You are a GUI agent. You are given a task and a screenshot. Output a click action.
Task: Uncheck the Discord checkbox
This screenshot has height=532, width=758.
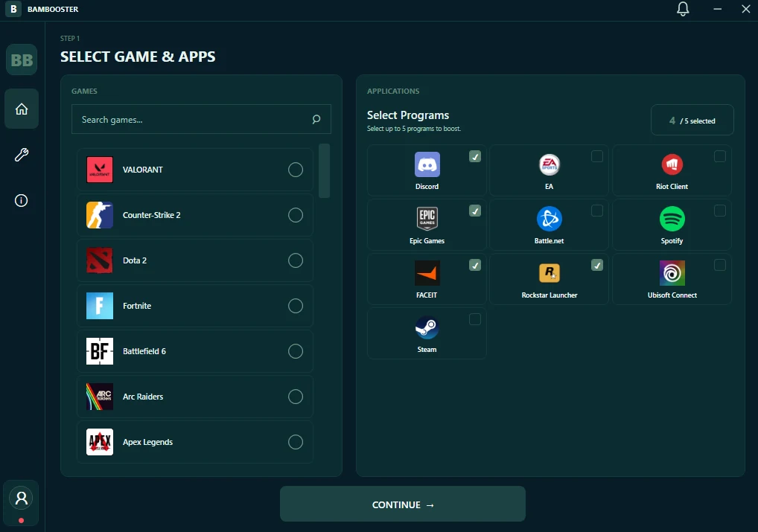click(475, 156)
